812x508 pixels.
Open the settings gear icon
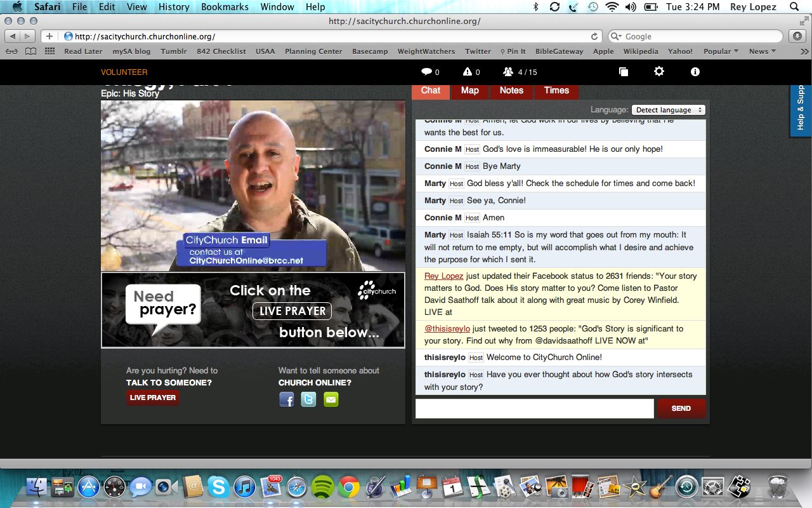pos(659,72)
